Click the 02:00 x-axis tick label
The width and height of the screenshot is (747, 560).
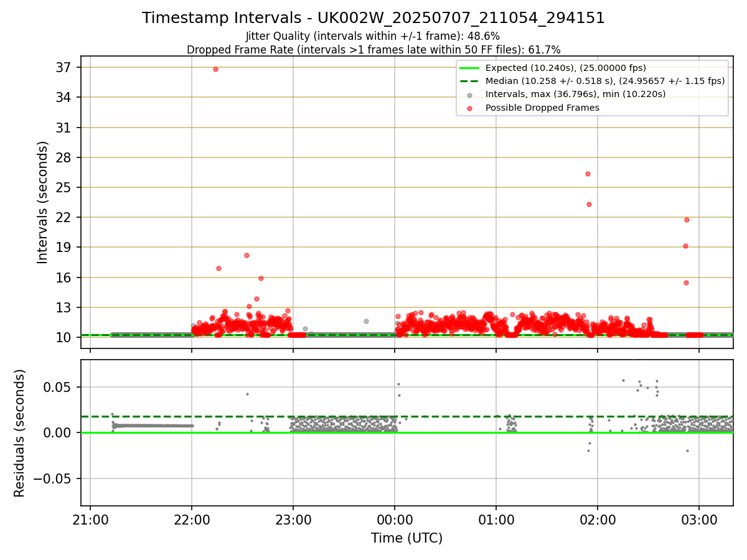[598, 519]
